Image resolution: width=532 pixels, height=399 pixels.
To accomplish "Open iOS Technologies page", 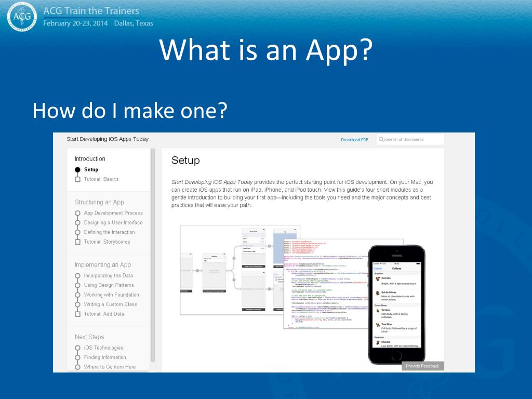I will click(103, 348).
